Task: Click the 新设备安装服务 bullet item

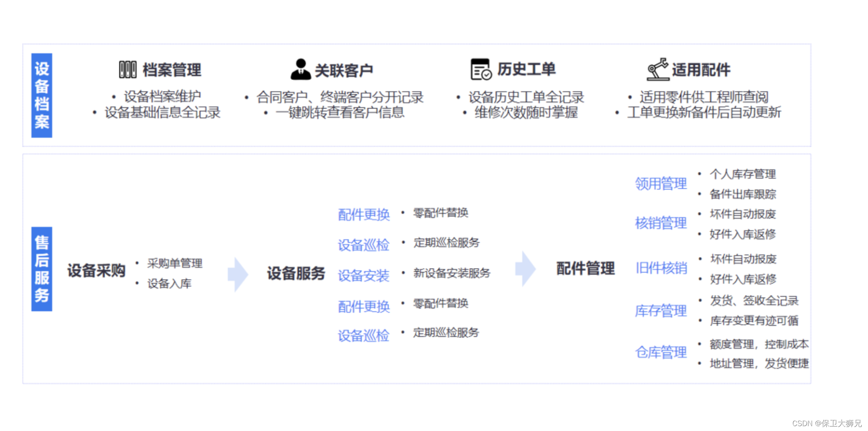Action: coord(452,273)
